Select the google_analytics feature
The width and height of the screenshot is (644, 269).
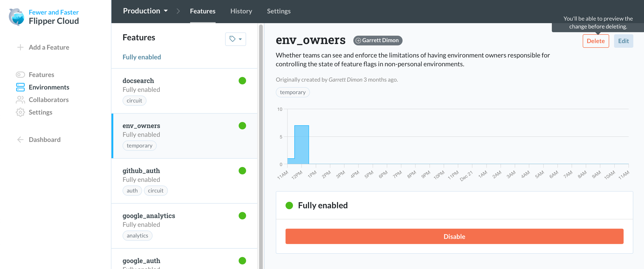pos(185,226)
